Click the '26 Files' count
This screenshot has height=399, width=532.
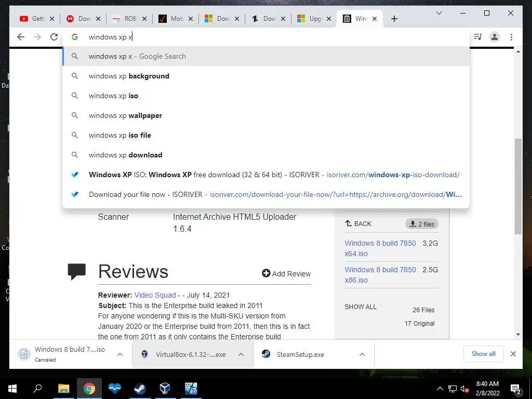[x=423, y=310]
